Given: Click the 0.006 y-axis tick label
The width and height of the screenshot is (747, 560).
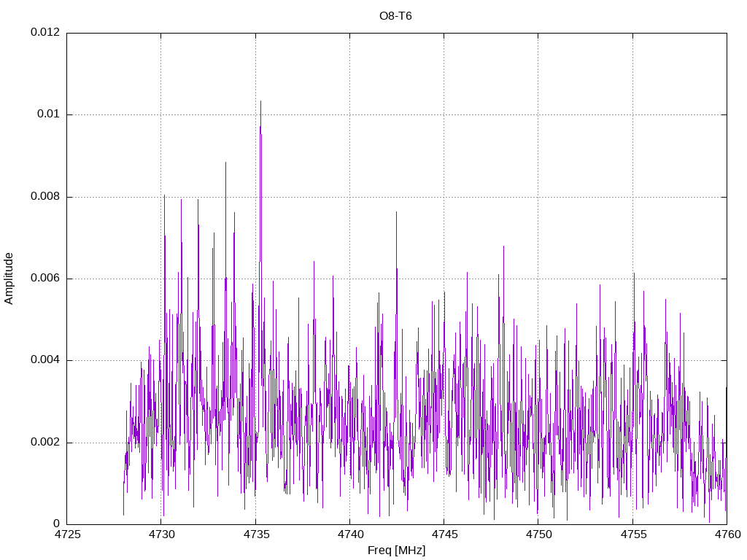Looking at the screenshot, I should (45, 278).
